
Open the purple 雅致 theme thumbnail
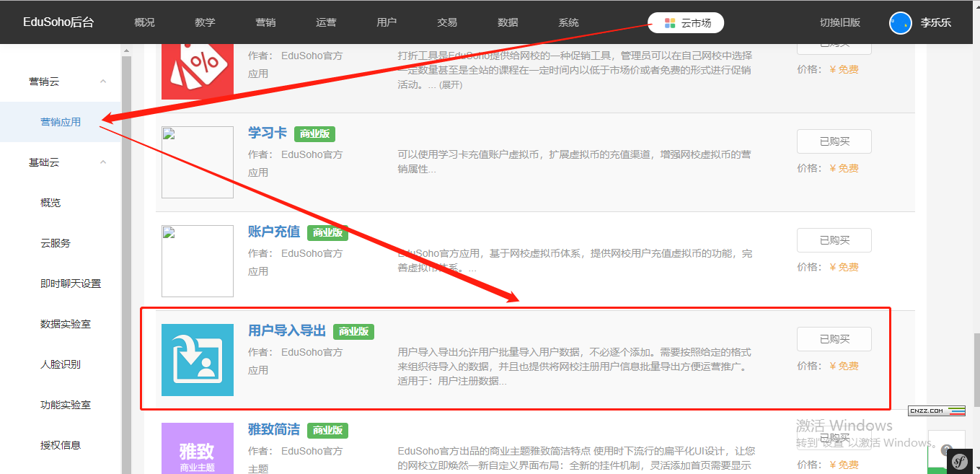point(198,448)
